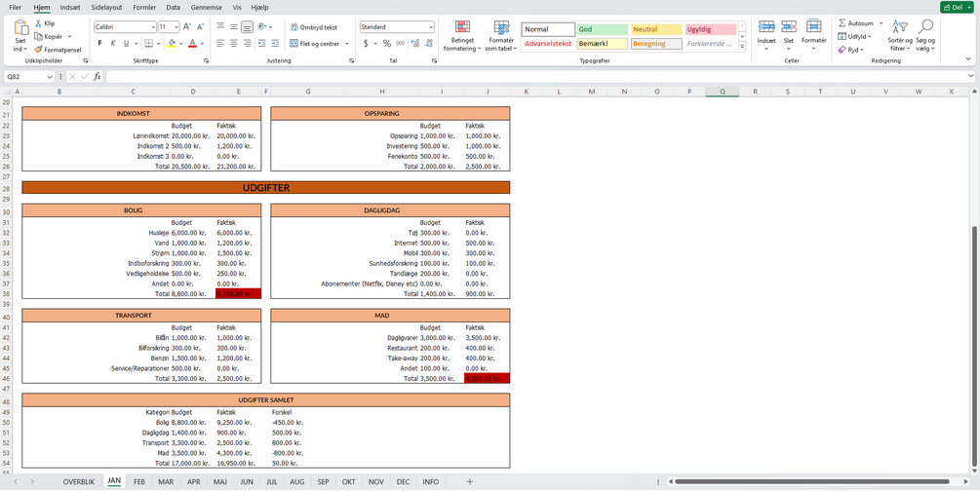Click the borders icon
Image resolution: width=980 pixels, height=491 pixels.
pyautogui.click(x=149, y=43)
